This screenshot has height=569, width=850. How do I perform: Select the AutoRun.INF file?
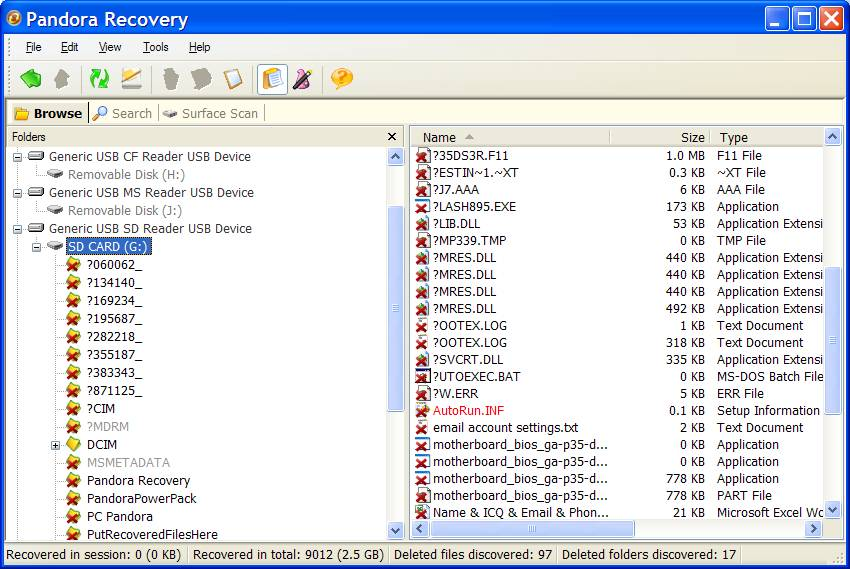(x=468, y=411)
